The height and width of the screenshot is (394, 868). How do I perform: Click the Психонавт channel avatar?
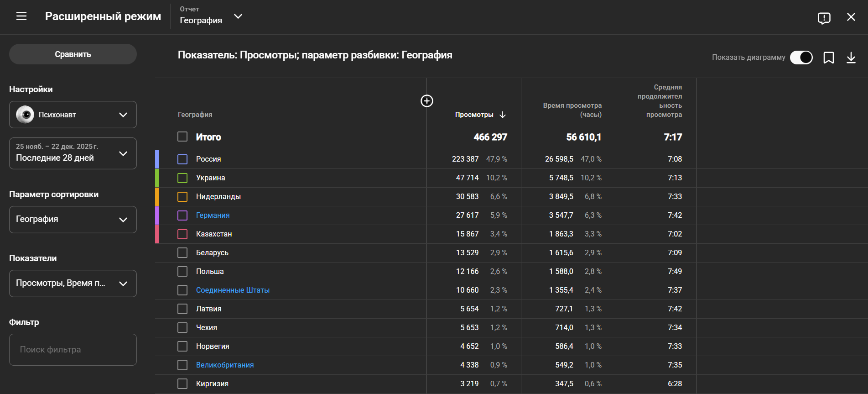(x=25, y=115)
